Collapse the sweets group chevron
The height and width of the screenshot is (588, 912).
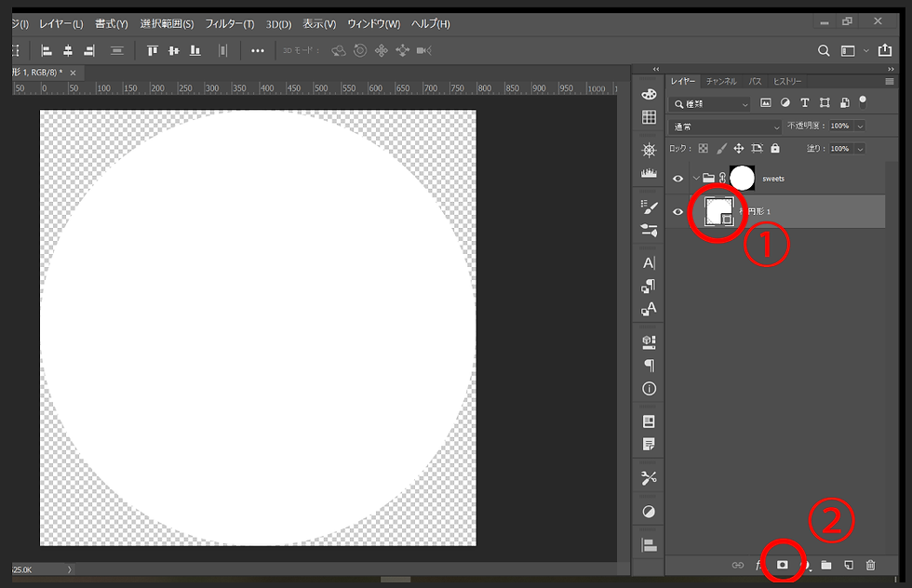point(696,178)
